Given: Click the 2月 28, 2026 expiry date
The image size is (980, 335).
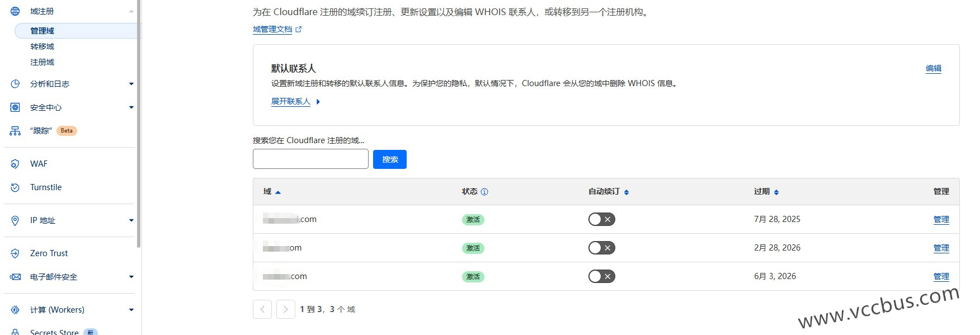Looking at the screenshot, I should tap(777, 248).
